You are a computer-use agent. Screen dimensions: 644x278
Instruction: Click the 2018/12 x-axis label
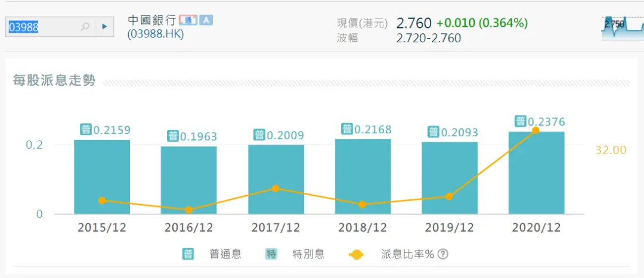[x=363, y=228]
